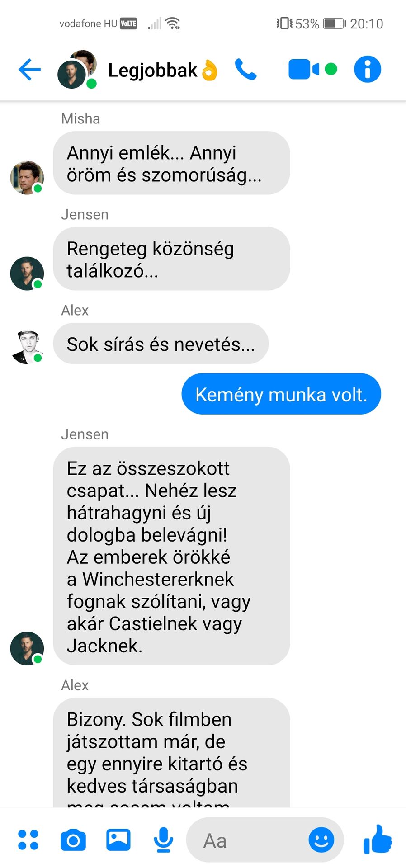Open the photo gallery icon

coord(118,840)
